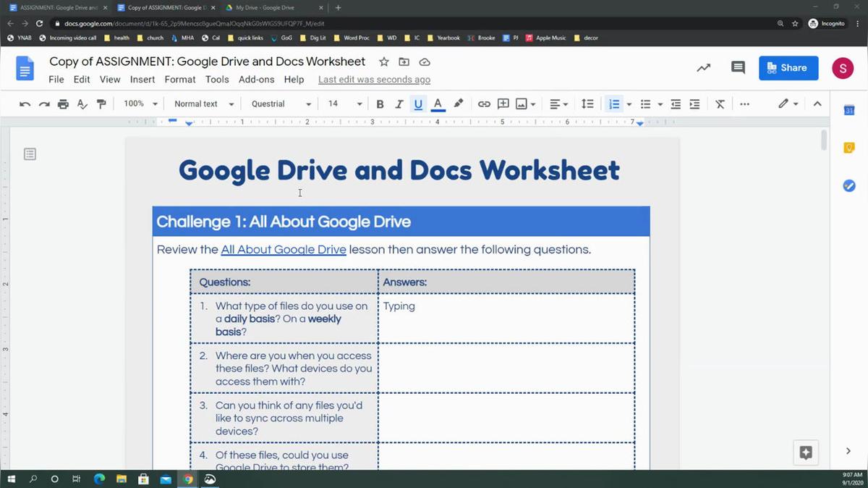This screenshot has width=868, height=488.
Task: Open Google Calendar side panel
Action: tap(849, 110)
